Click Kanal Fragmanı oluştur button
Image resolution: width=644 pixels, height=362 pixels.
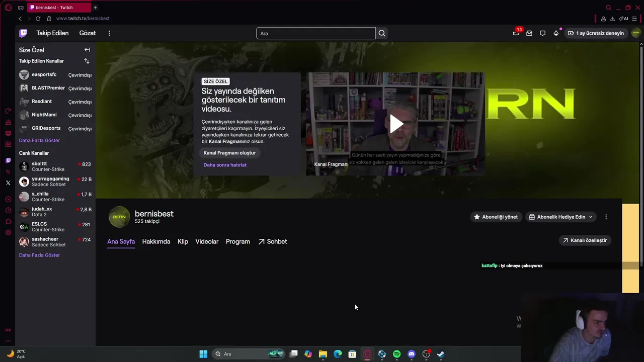[x=229, y=153]
